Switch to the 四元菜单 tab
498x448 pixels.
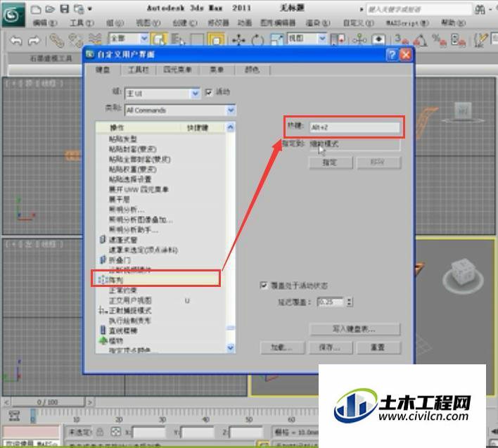pos(177,70)
